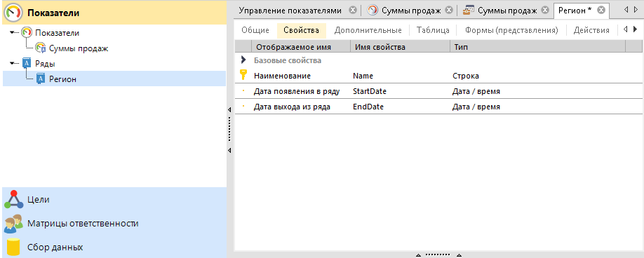Collapse the Ряды tree node

point(12,63)
